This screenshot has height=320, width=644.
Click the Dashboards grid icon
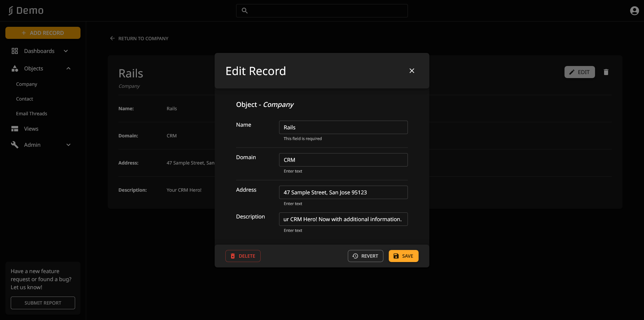pyautogui.click(x=15, y=51)
